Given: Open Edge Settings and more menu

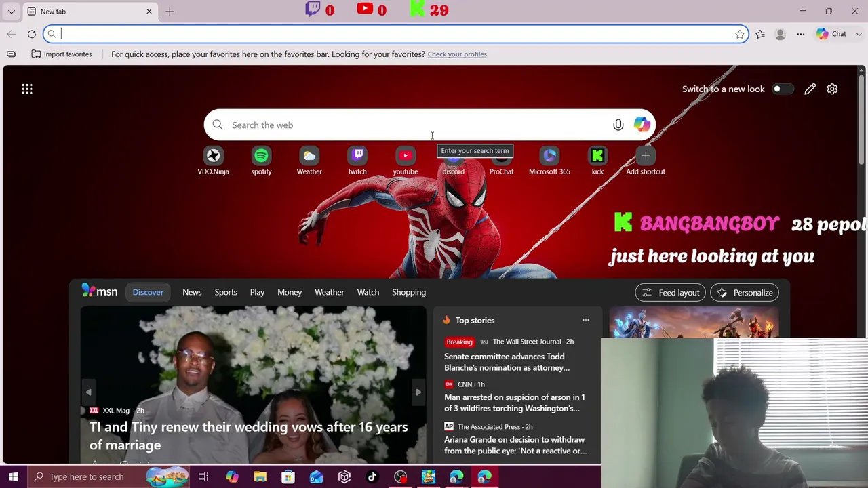Looking at the screenshot, I should (801, 34).
